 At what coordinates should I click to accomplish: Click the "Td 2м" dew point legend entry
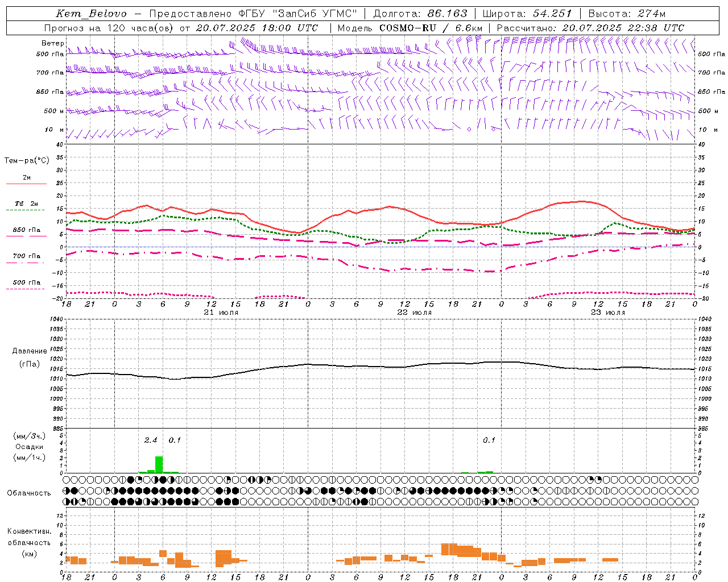click(27, 203)
